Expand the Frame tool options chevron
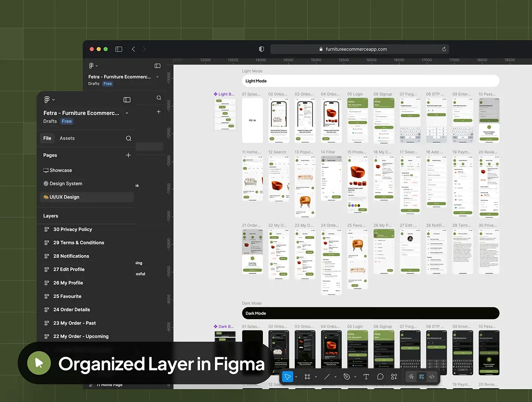The image size is (532, 402). (316, 377)
